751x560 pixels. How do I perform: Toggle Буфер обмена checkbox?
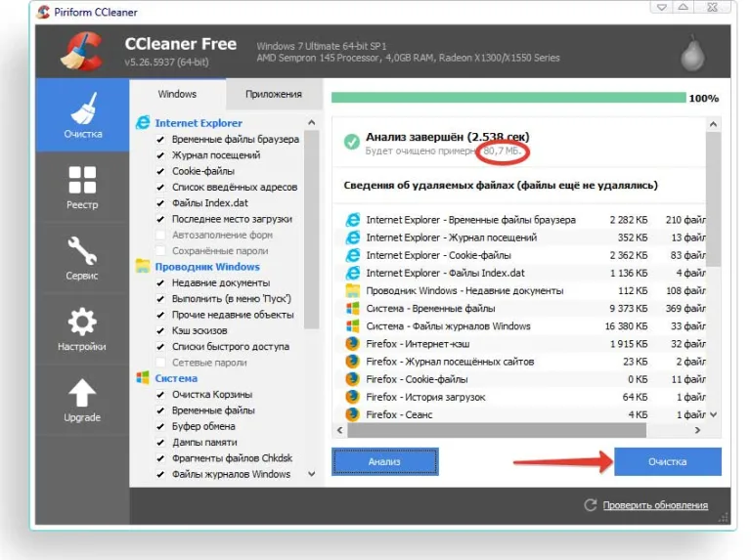point(160,426)
